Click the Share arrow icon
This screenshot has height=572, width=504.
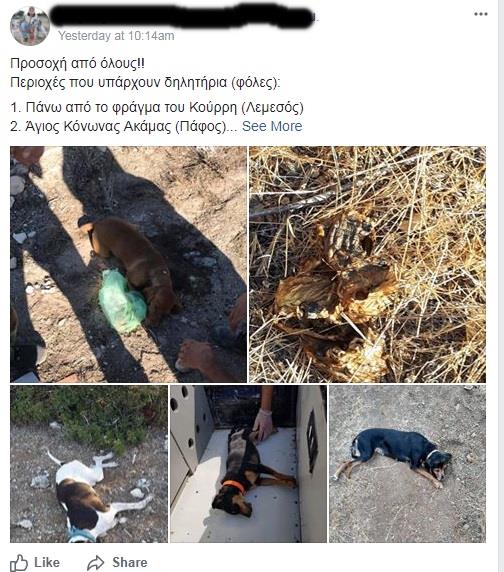(96, 563)
